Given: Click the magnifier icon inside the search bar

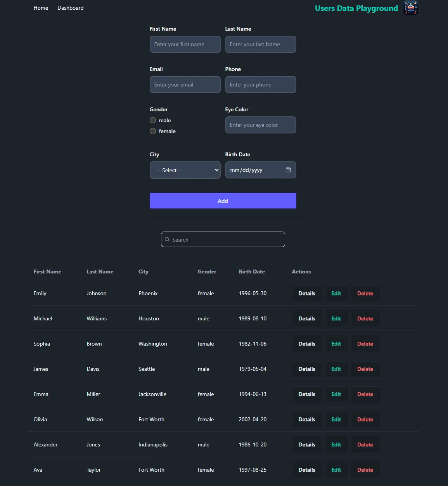Looking at the screenshot, I should 167,239.
